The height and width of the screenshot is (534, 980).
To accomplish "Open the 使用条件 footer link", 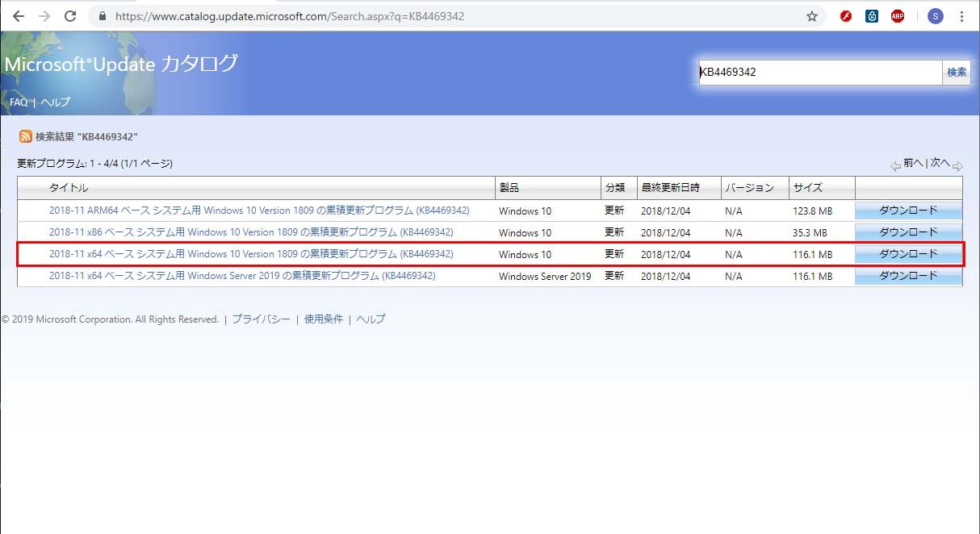I will click(324, 319).
